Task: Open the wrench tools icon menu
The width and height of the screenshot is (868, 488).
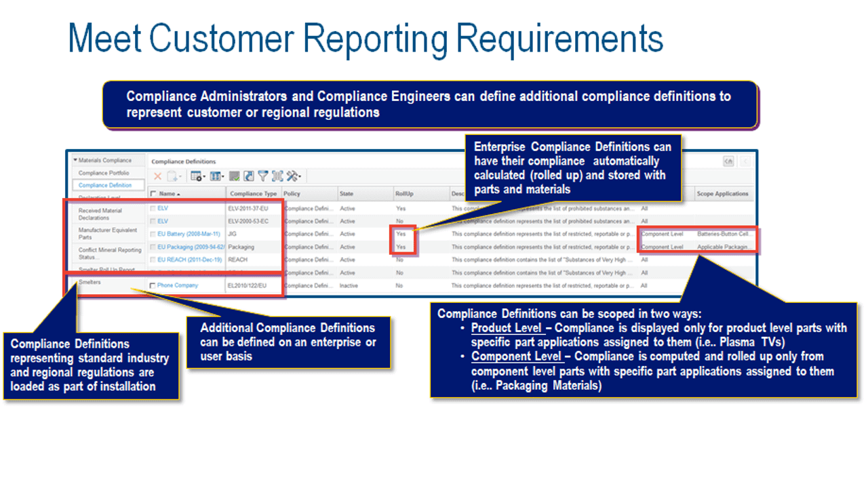Action: (293, 176)
